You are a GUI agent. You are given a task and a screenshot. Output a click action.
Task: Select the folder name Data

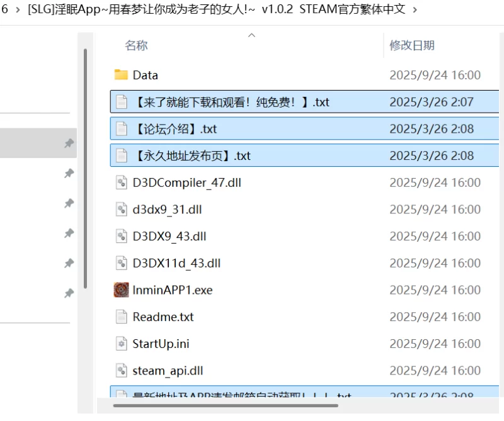coord(146,75)
